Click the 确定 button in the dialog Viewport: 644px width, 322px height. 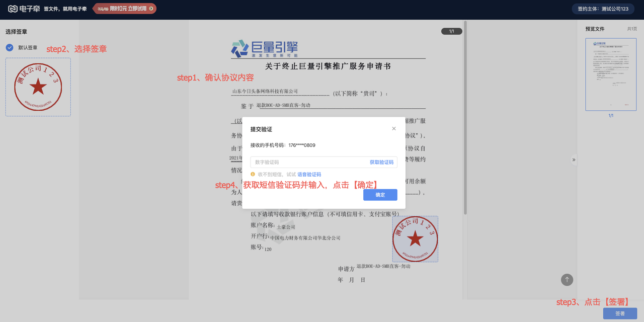380,195
